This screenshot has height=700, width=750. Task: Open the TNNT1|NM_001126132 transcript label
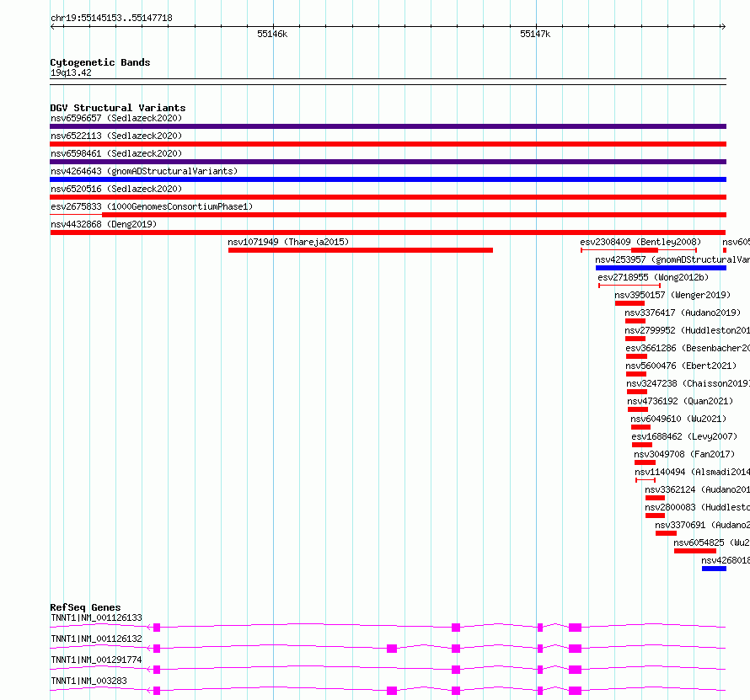pyautogui.click(x=96, y=639)
